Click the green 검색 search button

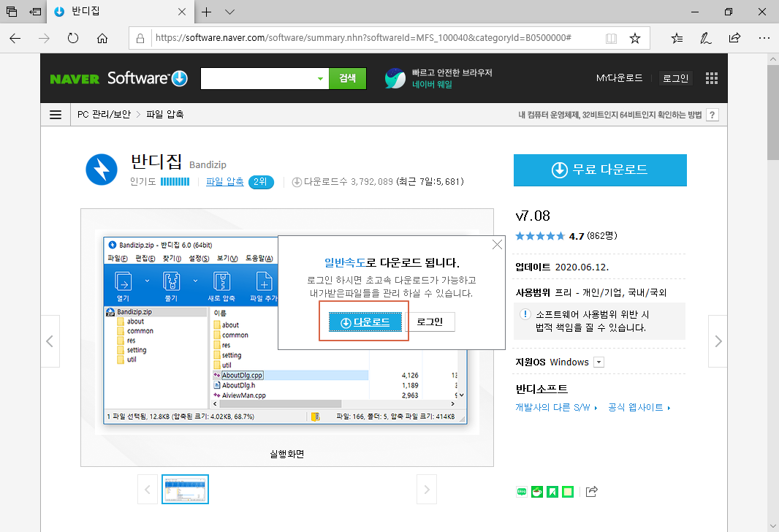pos(348,78)
